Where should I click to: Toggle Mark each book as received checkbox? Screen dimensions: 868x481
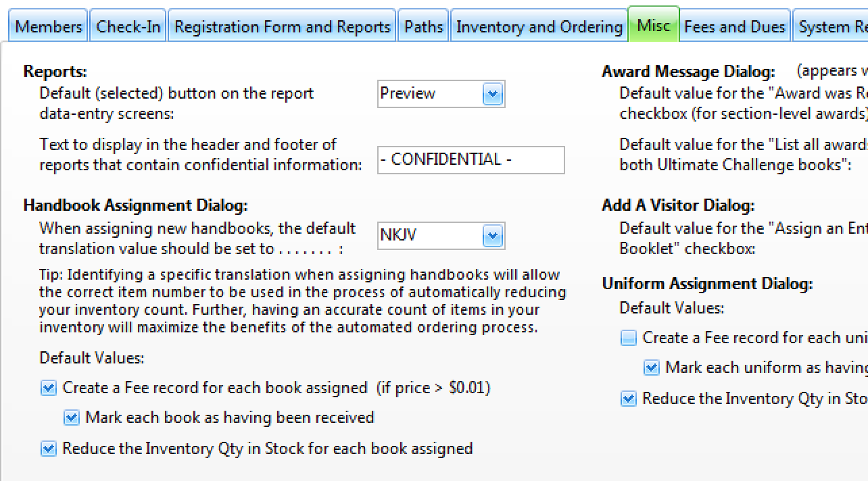tap(72, 417)
